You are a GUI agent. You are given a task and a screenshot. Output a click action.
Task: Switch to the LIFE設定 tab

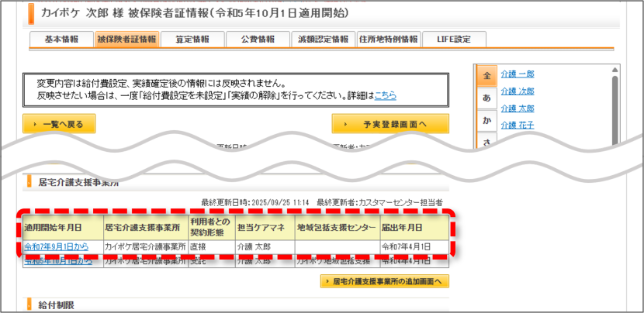pos(454,40)
